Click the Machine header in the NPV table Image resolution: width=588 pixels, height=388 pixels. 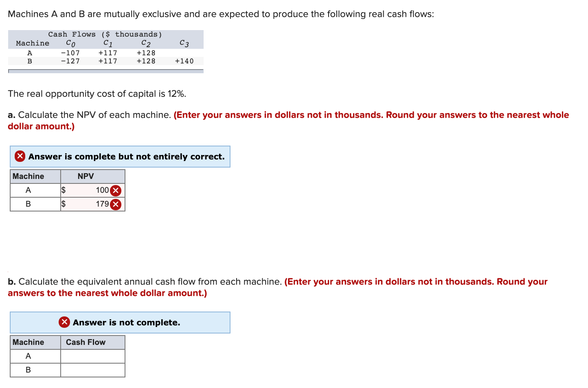pos(28,176)
